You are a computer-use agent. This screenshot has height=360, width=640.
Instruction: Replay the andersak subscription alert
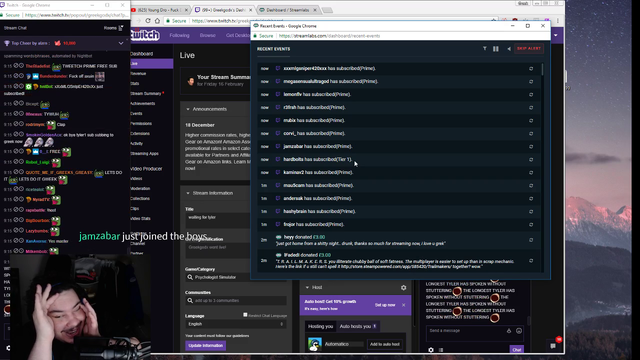click(x=531, y=199)
